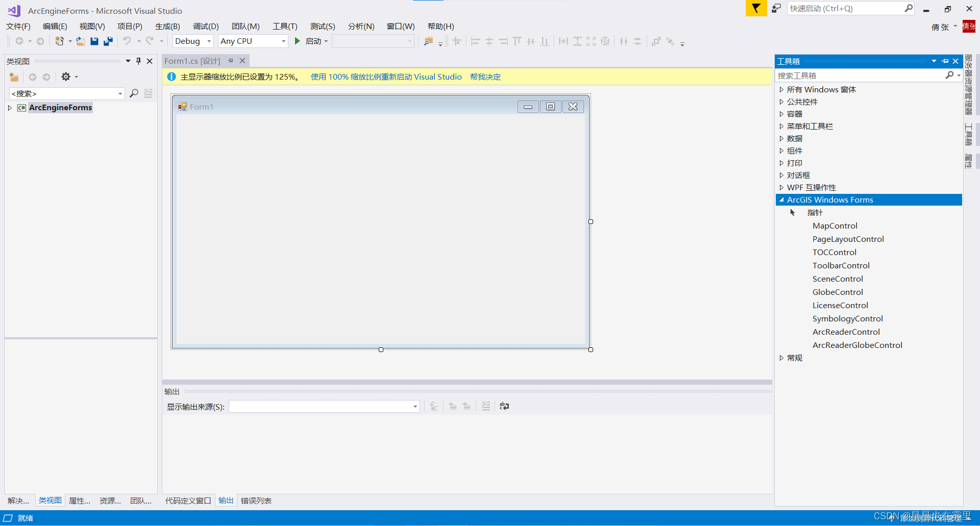
Task: Expand the 公共控件 toolbox category
Action: pos(782,102)
